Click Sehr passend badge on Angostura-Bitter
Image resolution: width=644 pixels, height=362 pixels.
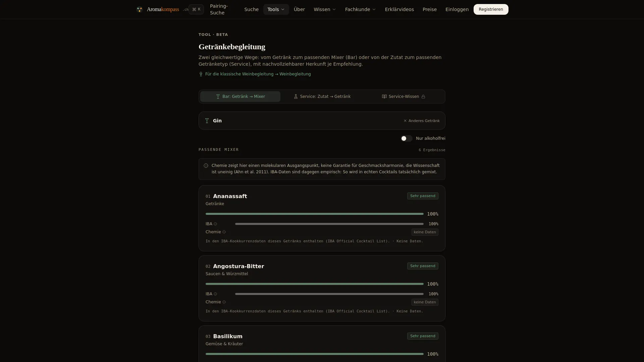pyautogui.click(x=423, y=266)
